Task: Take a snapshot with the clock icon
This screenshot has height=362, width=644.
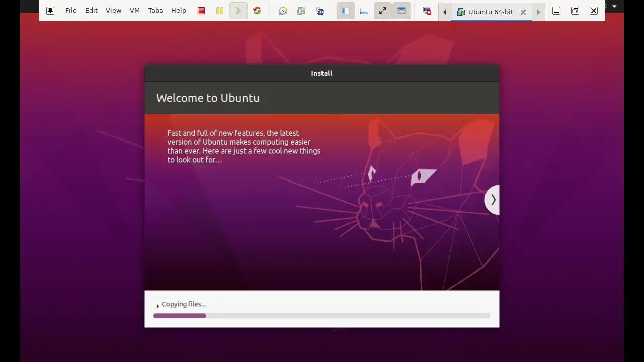Action: pyautogui.click(x=283, y=11)
